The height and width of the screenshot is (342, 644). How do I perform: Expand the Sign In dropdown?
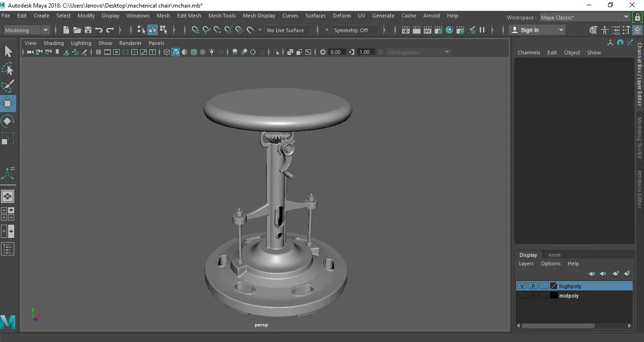(x=537, y=30)
